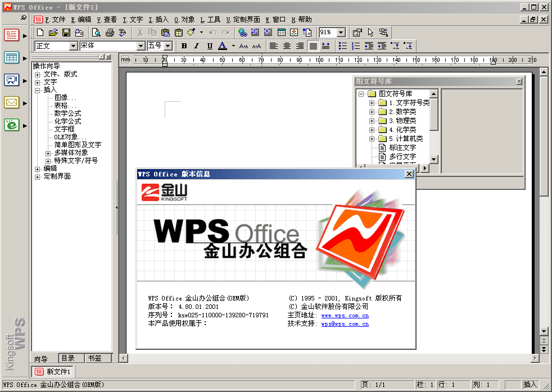Create a new document with the toolbar icon
This screenshot has height=392, width=552.
[x=40, y=33]
